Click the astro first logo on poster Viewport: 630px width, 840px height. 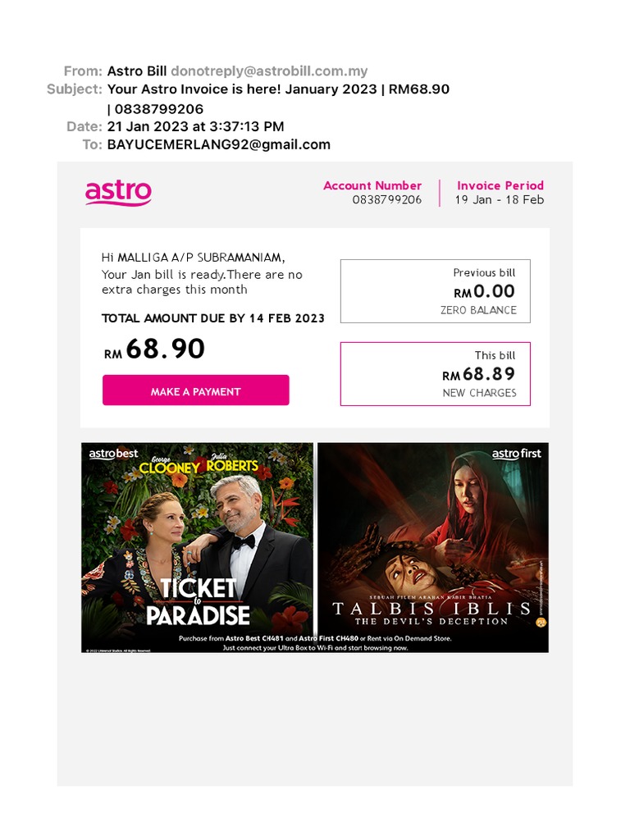click(517, 454)
